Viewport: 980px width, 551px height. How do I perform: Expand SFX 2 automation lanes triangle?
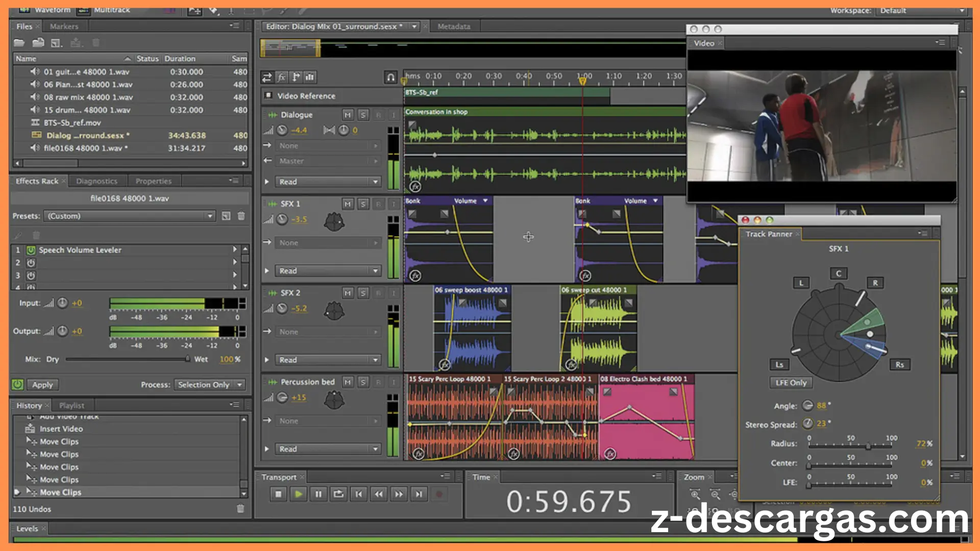[x=267, y=360]
